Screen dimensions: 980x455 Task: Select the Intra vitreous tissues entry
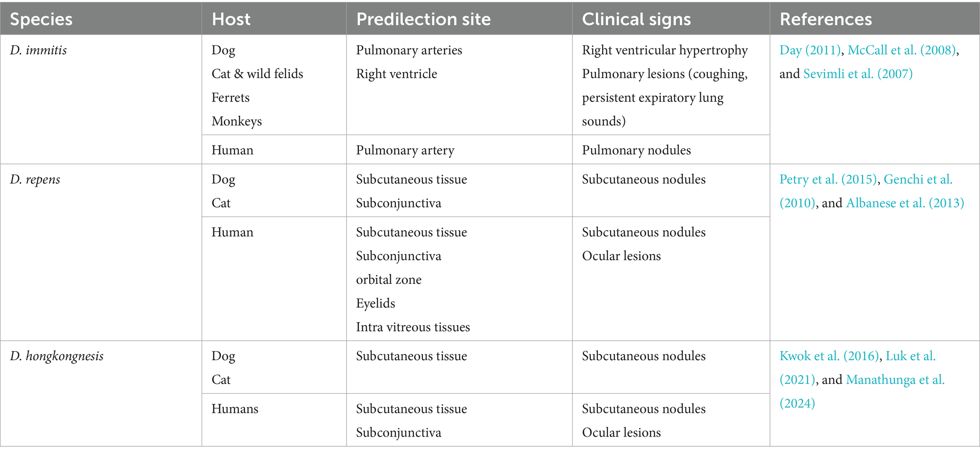coord(413,328)
